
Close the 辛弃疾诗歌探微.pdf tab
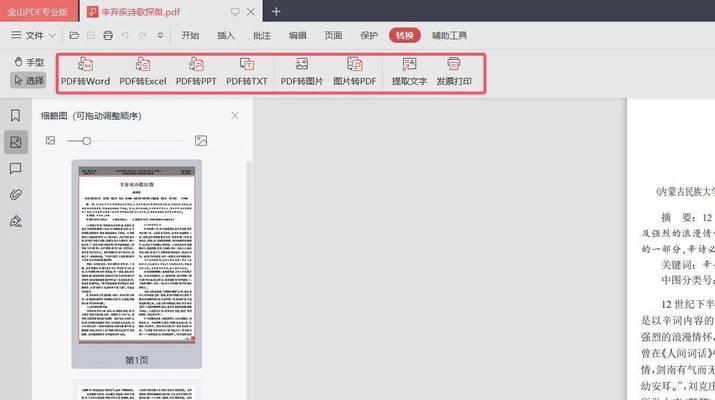(251, 12)
